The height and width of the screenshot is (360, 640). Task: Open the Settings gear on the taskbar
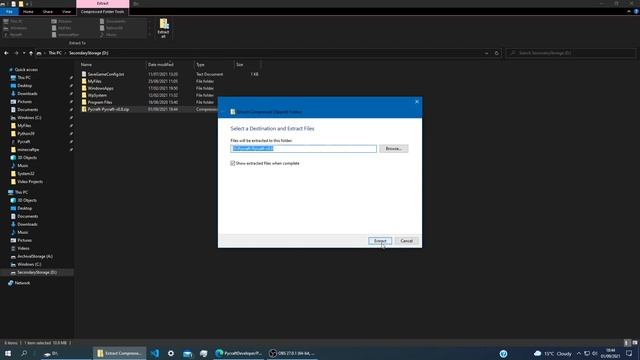pyautogui.click(x=171, y=353)
